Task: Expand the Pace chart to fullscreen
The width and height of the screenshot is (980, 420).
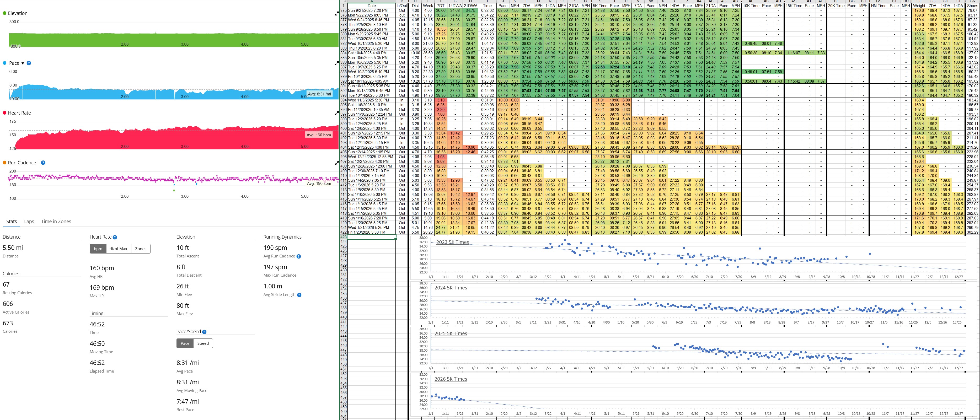Action: click(x=336, y=63)
